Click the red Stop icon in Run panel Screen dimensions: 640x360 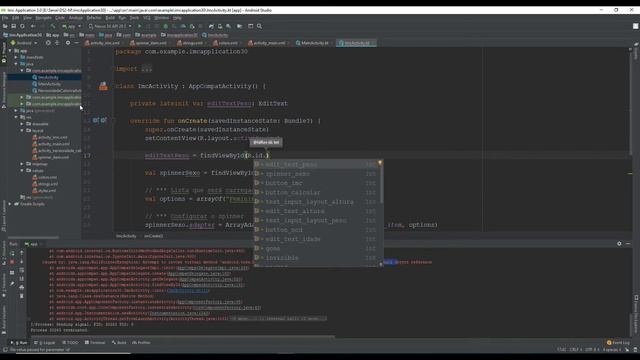coord(12,262)
